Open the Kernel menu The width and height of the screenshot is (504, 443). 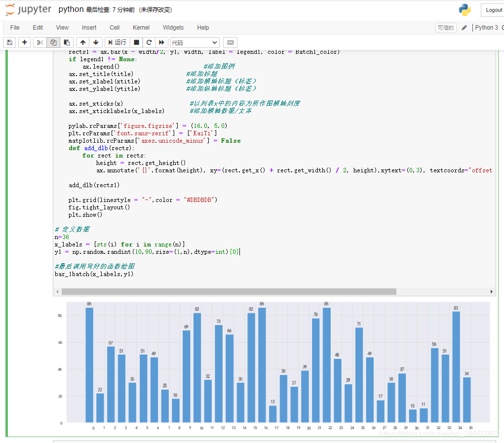[141, 28]
